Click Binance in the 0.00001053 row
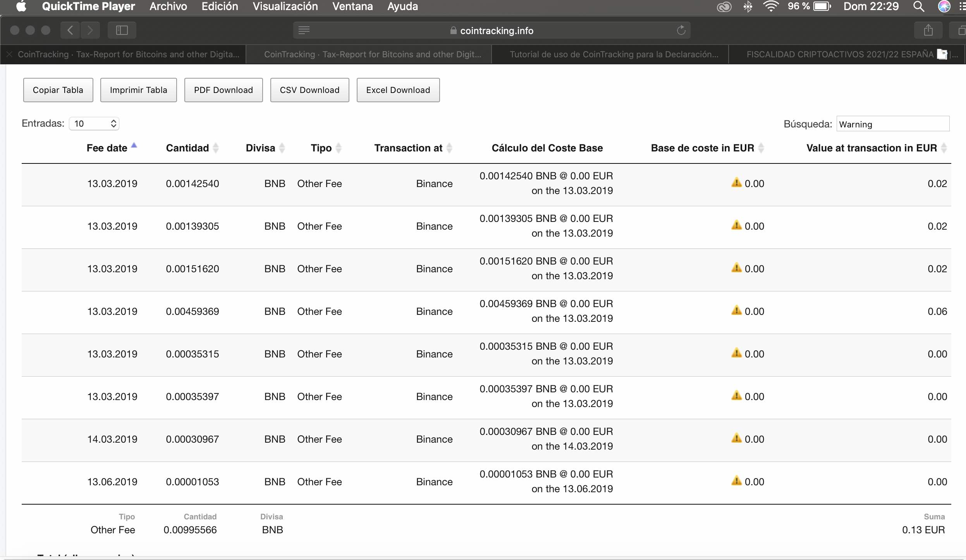Image resolution: width=966 pixels, height=560 pixels. 434,482
